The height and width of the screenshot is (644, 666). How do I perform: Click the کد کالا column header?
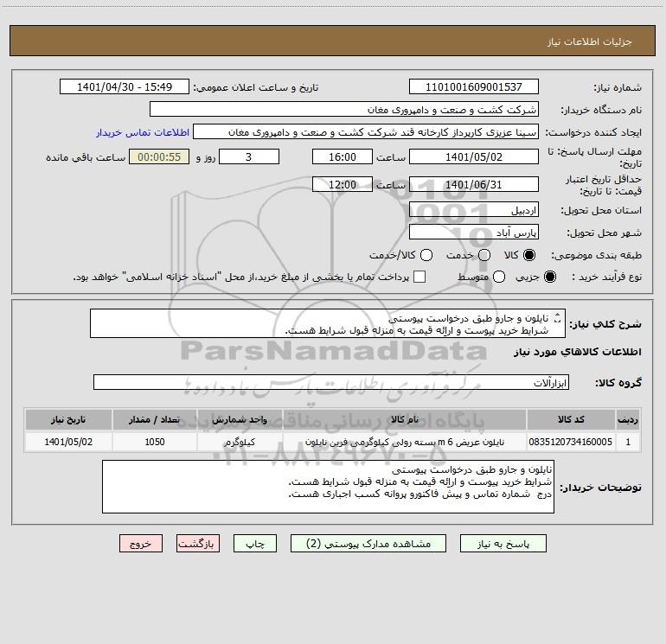(x=571, y=419)
